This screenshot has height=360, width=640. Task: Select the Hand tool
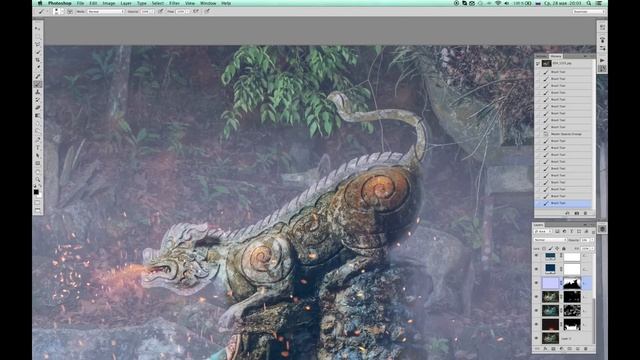pyautogui.click(x=38, y=171)
